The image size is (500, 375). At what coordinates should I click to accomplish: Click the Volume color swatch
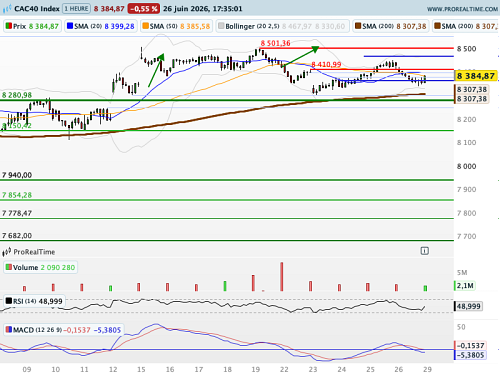(9, 267)
